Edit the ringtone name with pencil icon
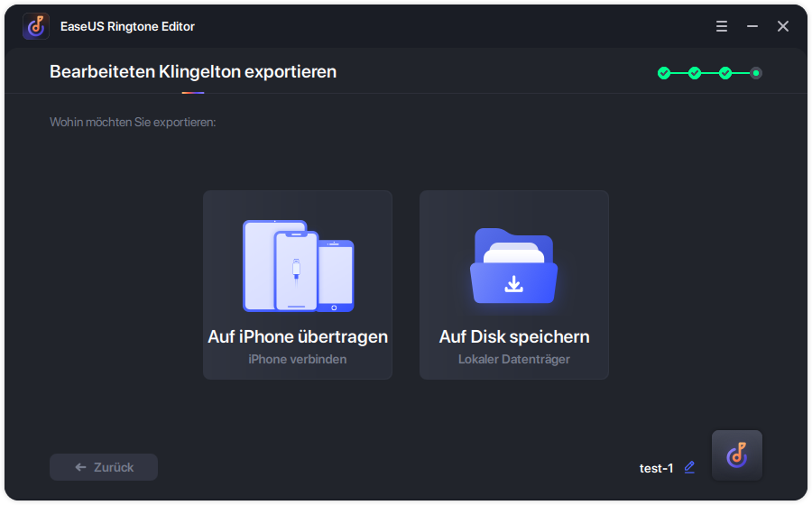 (x=689, y=468)
